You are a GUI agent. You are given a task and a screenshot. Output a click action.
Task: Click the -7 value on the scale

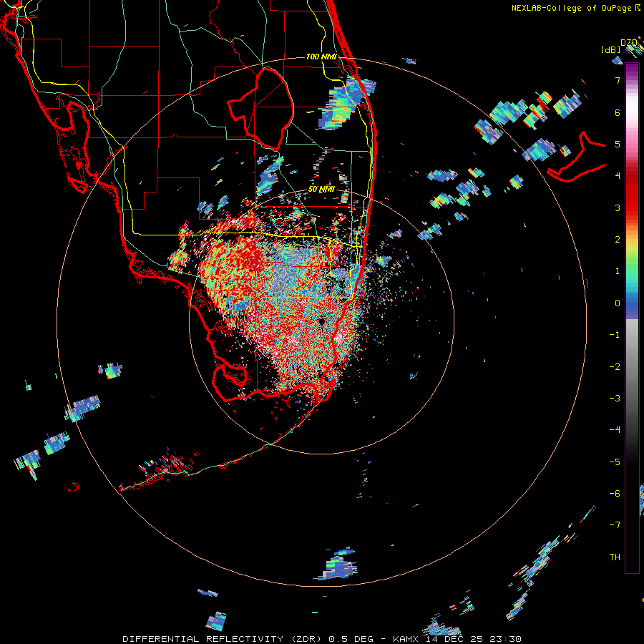[x=615, y=525]
